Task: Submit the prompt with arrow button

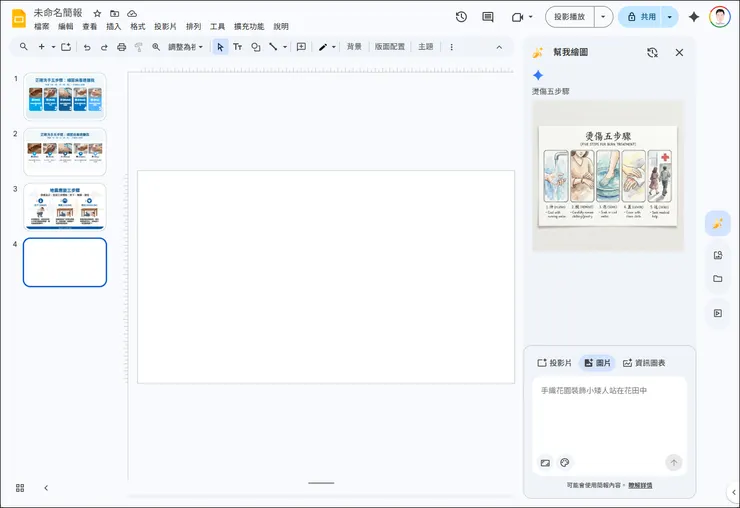Action: coord(673,462)
